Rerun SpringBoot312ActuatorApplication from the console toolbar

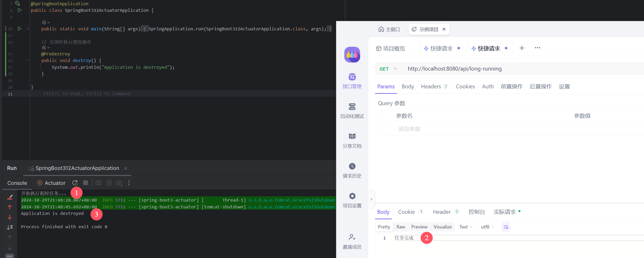point(75,183)
